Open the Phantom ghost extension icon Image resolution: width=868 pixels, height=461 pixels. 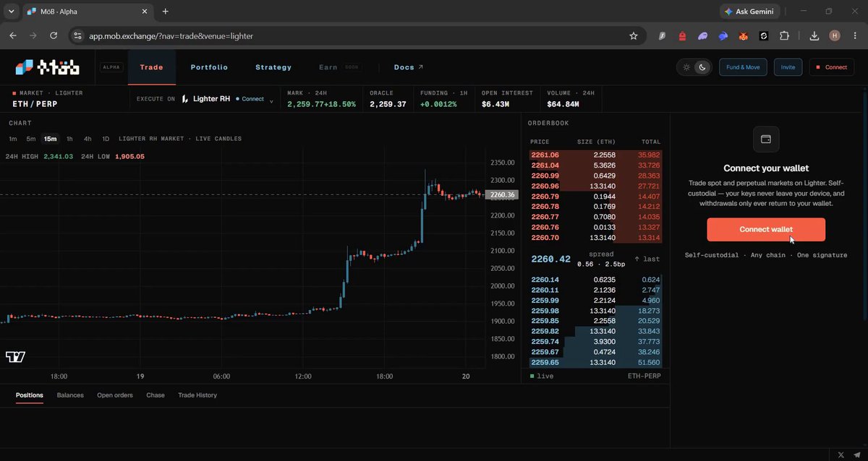702,35
